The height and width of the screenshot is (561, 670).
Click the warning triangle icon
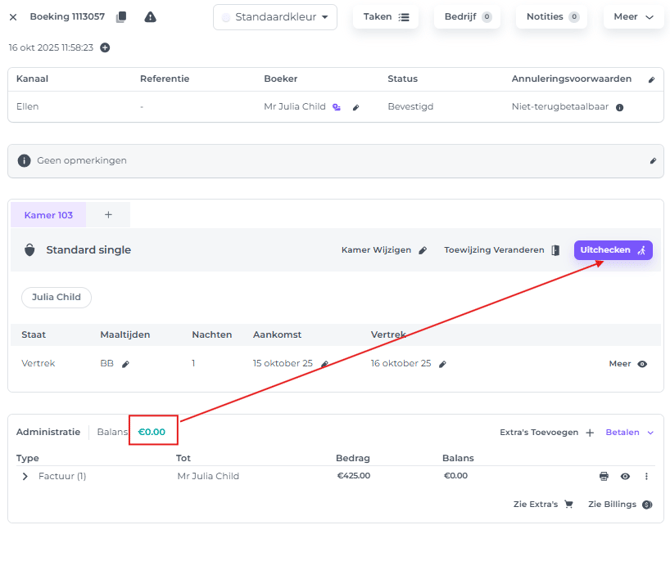tap(150, 17)
